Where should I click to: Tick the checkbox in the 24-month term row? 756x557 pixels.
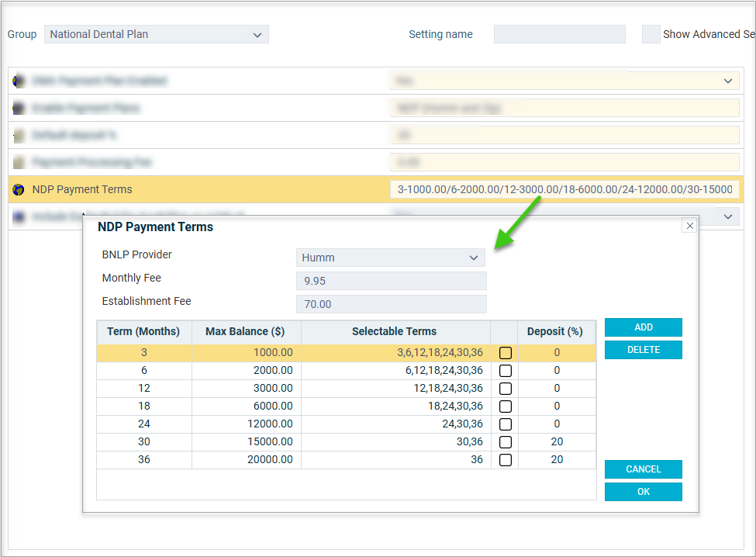point(506,424)
